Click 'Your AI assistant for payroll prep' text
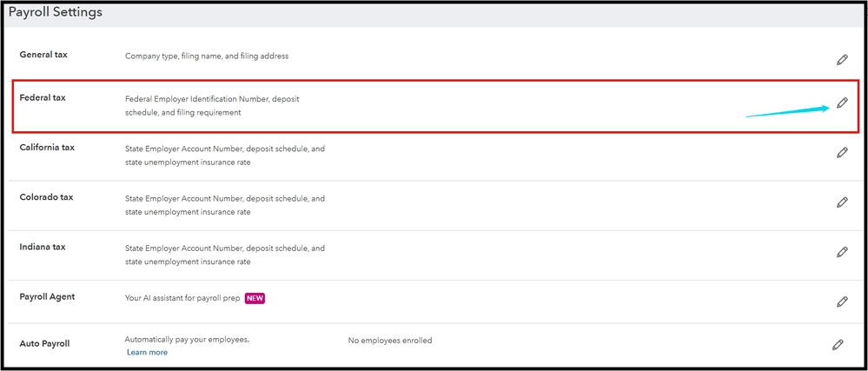Viewport: 868px width, 371px height. pos(182,298)
